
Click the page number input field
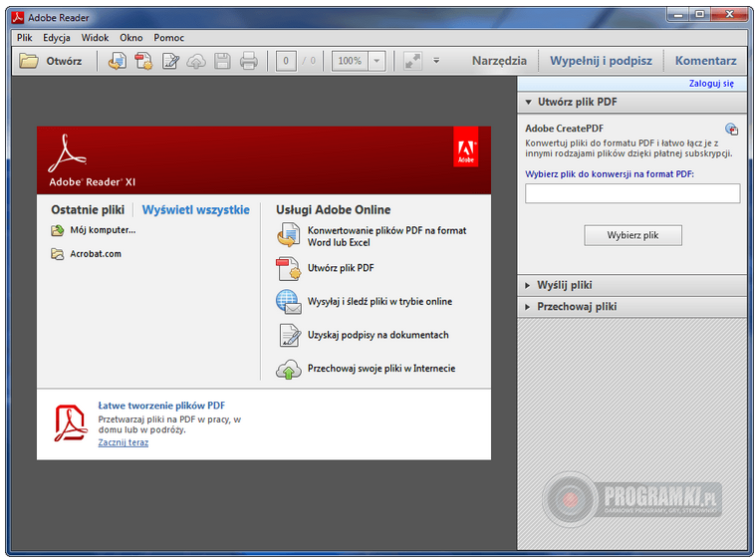tap(286, 61)
